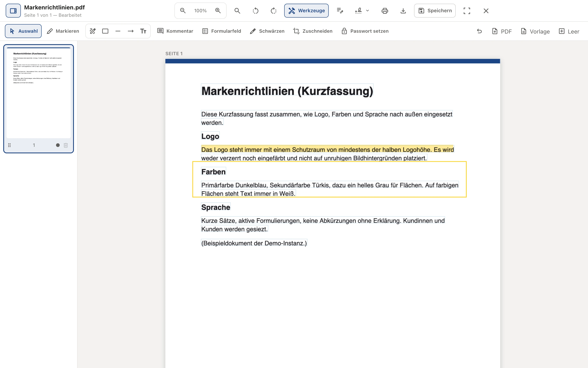Open the edit text list icon
The height and width of the screenshot is (368, 588).
point(340,11)
